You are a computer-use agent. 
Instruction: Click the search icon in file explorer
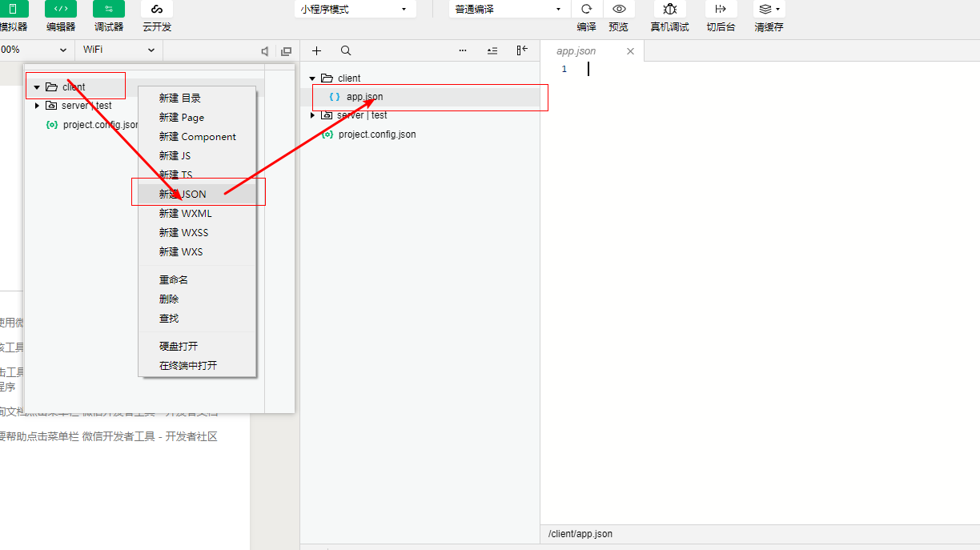tap(346, 50)
